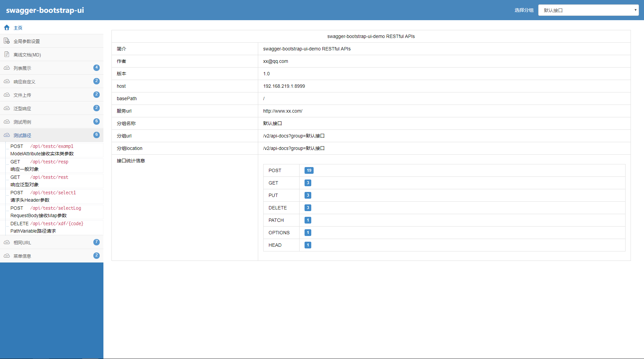Click the cloud icon next to 列表展示
The width and height of the screenshot is (644, 359).
pos(7,68)
